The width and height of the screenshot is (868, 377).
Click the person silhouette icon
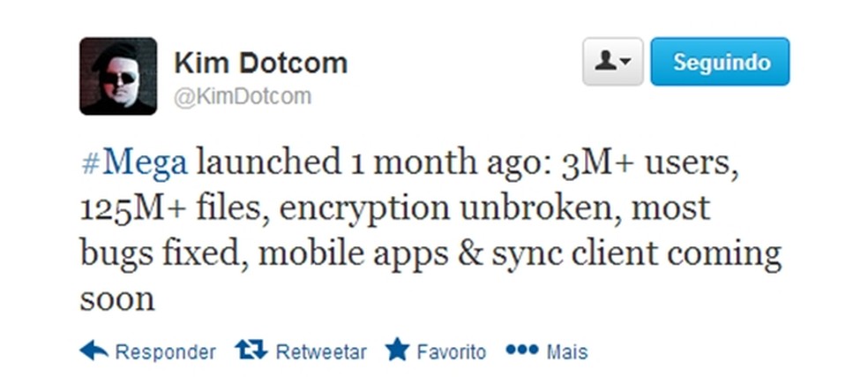[x=606, y=62]
